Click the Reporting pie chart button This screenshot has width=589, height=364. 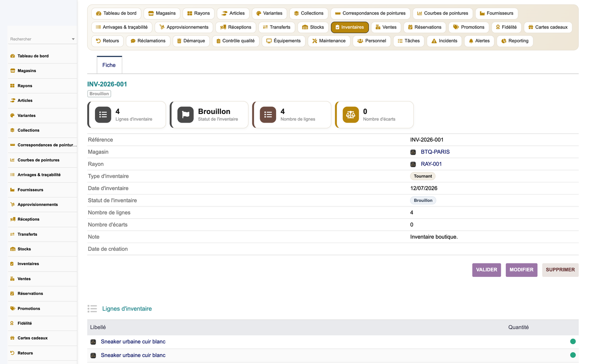pos(515,41)
